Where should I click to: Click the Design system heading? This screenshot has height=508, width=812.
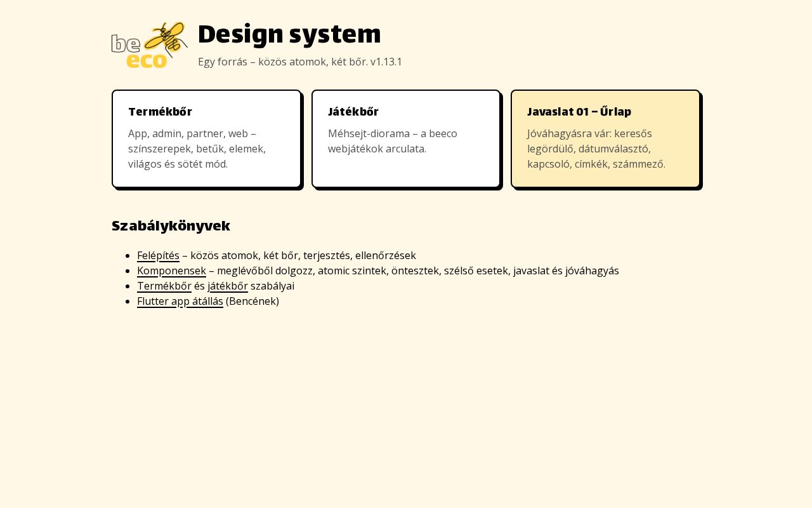tap(289, 34)
